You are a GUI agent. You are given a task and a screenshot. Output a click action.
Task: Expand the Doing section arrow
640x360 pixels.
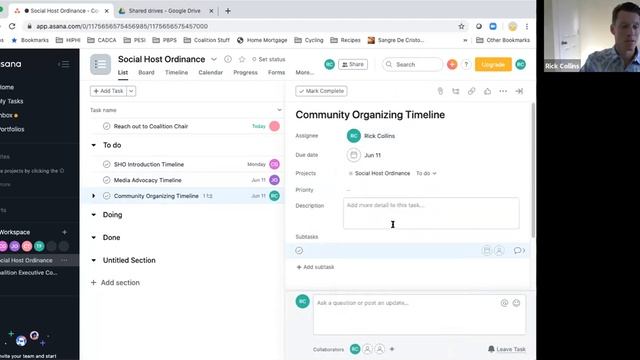(x=93, y=215)
